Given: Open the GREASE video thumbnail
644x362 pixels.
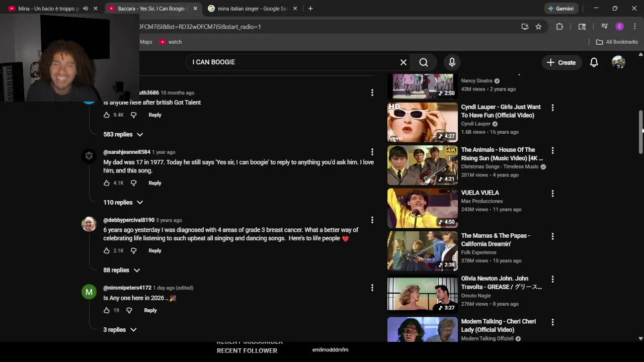Looking at the screenshot, I should point(422,294).
